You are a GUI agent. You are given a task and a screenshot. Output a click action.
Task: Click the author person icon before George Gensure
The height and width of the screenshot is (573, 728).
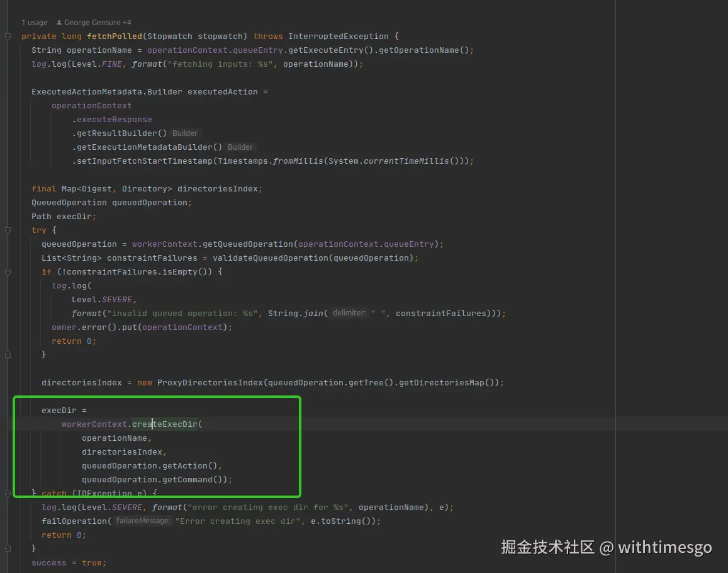pos(59,22)
